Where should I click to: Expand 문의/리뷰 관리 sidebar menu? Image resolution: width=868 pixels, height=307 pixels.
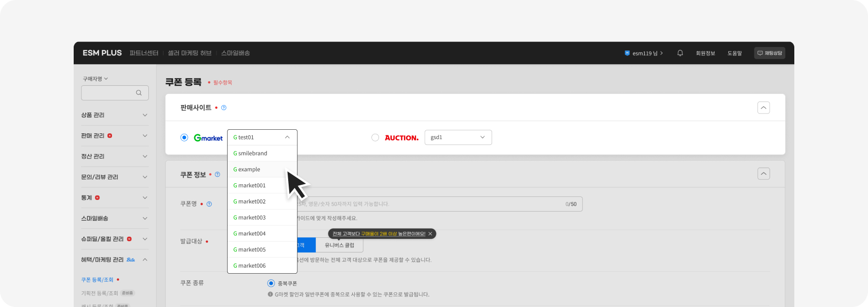coord(115,177)
